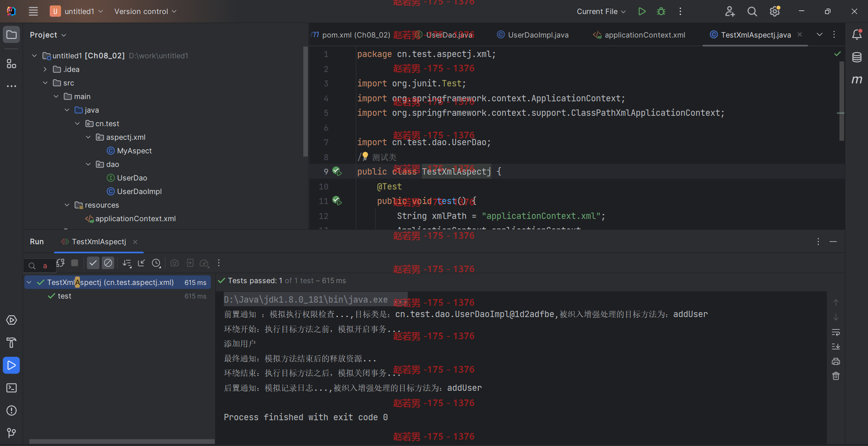Open Current File run configuration dropdown
Viewport: 868px width, 446px height.
tap(601, 11)
